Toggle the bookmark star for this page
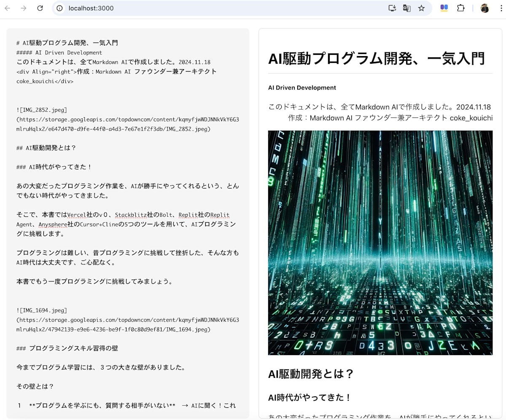 click(421, 8)
